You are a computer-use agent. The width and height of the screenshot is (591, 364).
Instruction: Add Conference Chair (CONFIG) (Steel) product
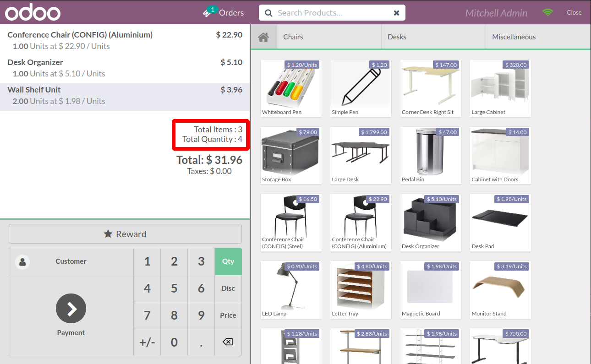click(291, 223)
